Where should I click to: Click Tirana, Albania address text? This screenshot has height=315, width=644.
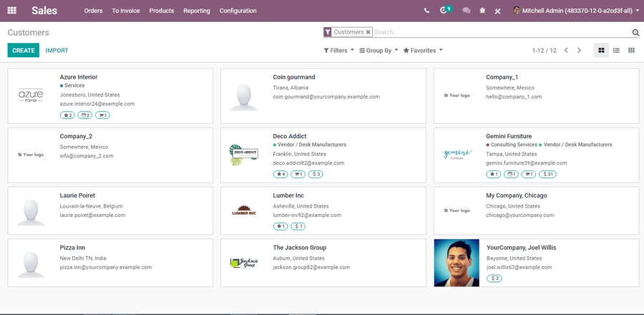click(x=291, y=88)
